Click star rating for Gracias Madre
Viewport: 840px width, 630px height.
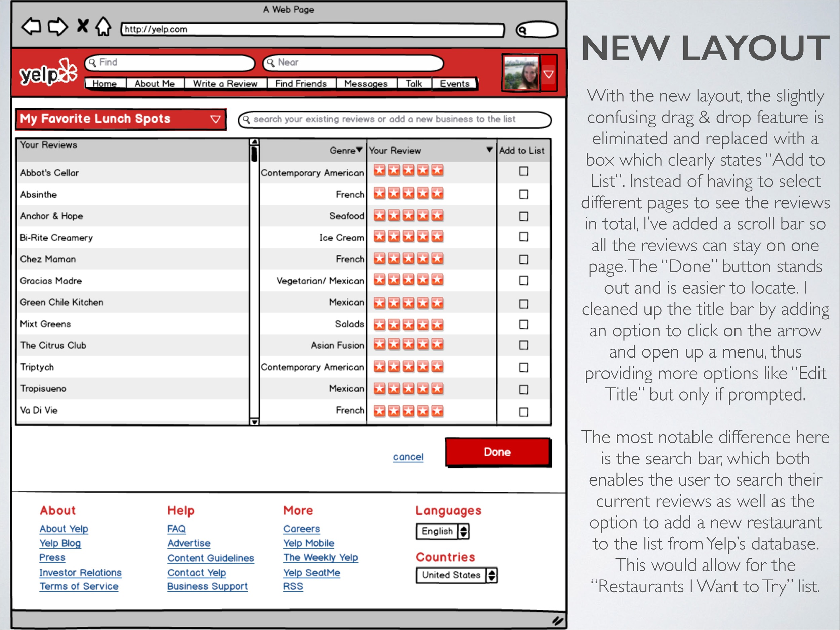408,280
